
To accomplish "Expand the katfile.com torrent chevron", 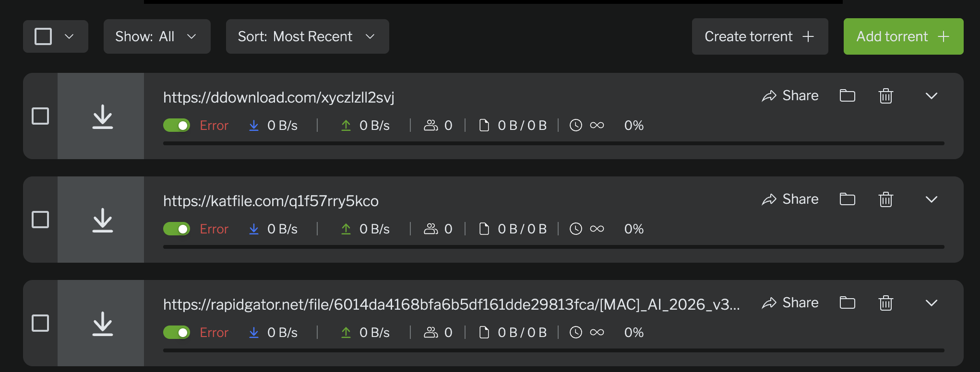I will 931,199.
